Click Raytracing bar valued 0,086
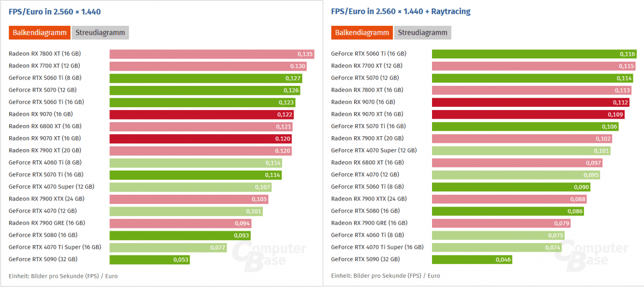The width and height of the screenshot is (644, 287). (508, 211)
